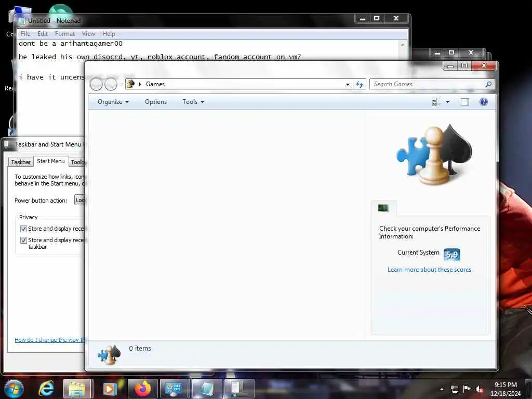Image resolution: width=532 pixels, height=399 pixels.
Task: Open Firefox from taskbar
Action: pos(142,389)
